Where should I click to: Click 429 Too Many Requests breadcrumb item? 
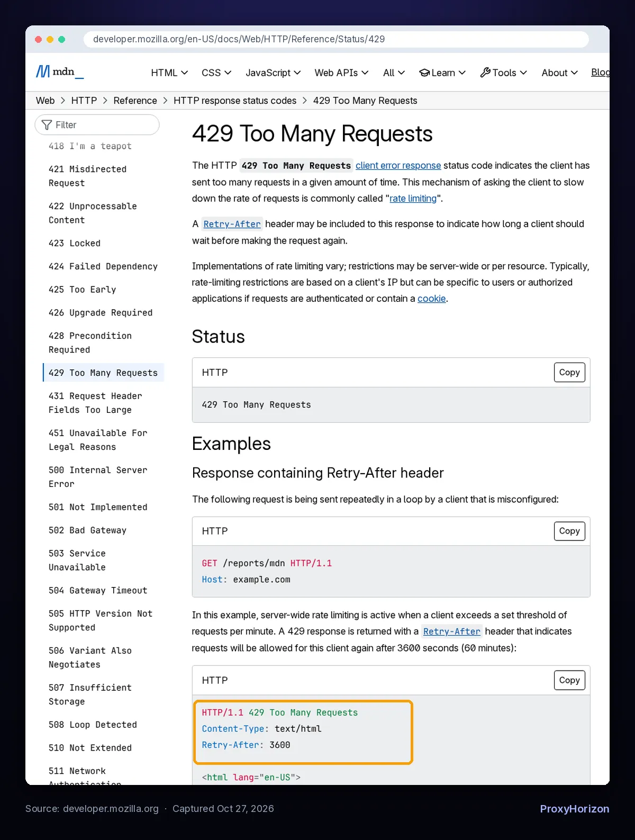pos(365,101)
